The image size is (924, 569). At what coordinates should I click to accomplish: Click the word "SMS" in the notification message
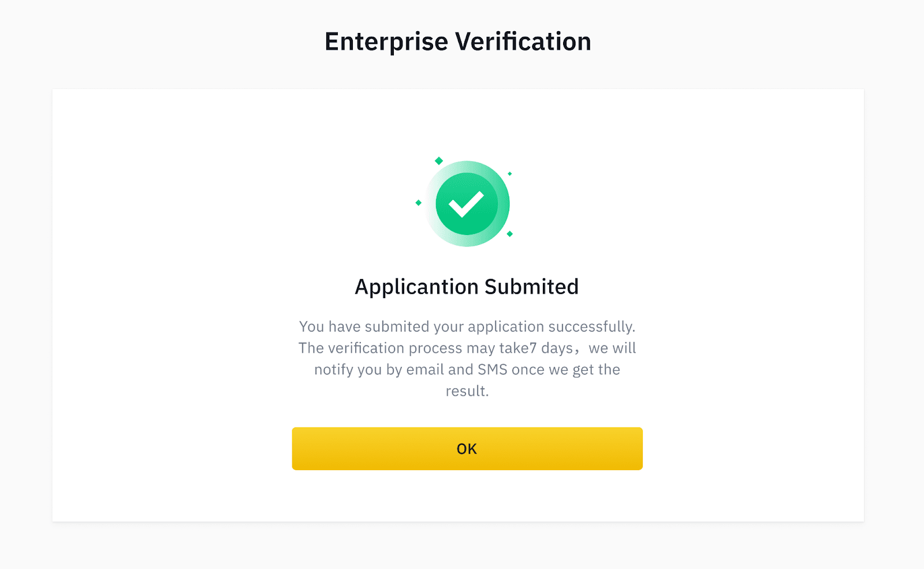click(x=492, y=370)
